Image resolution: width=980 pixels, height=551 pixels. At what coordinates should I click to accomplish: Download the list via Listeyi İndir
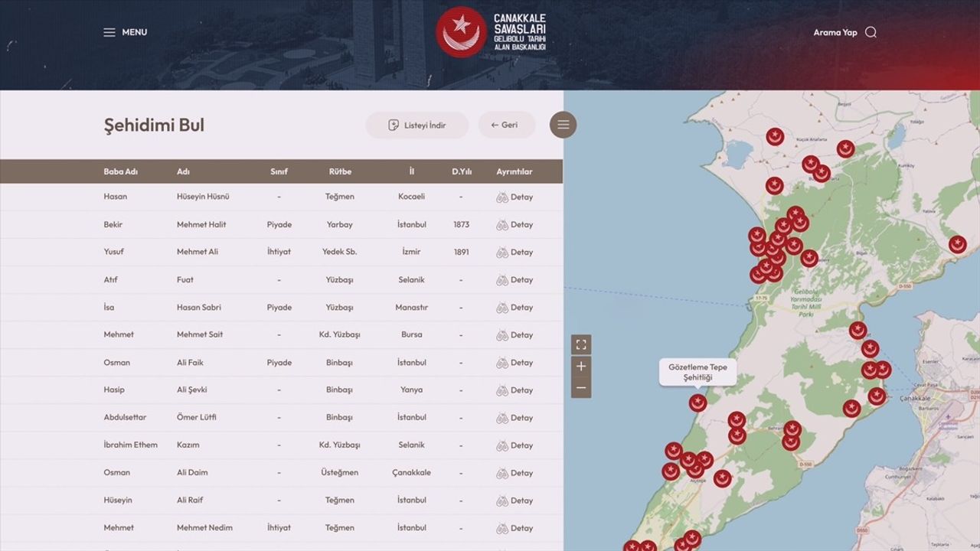tap(417, 125)
